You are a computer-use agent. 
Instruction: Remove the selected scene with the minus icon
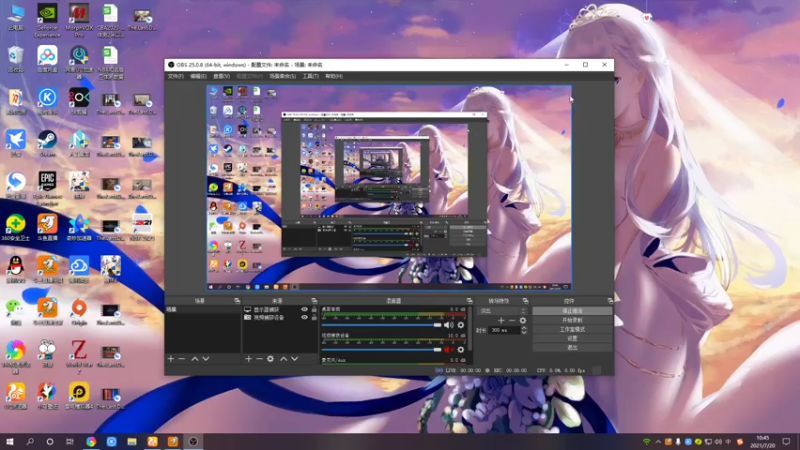[x=182, y=359]
